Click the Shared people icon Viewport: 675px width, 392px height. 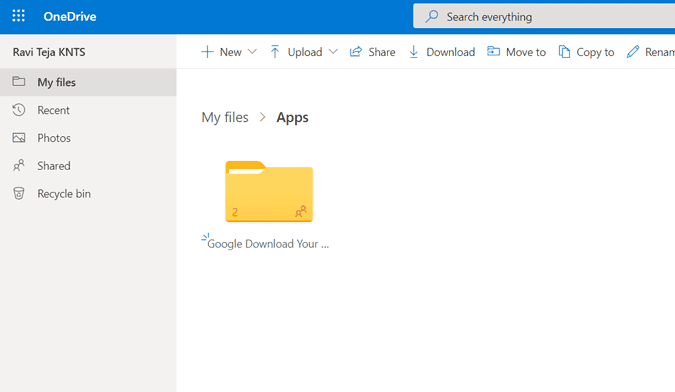point(19,165)
